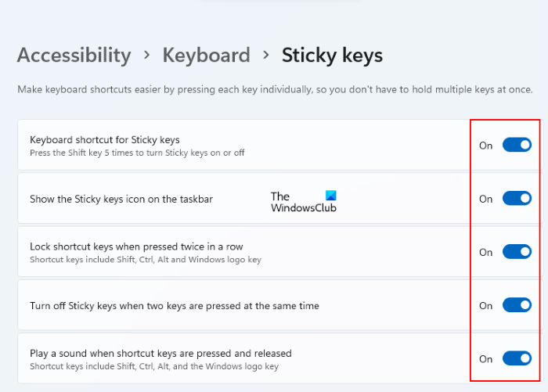Disable Show Sticky keys icon on taskbar

(x=517, y=199)
